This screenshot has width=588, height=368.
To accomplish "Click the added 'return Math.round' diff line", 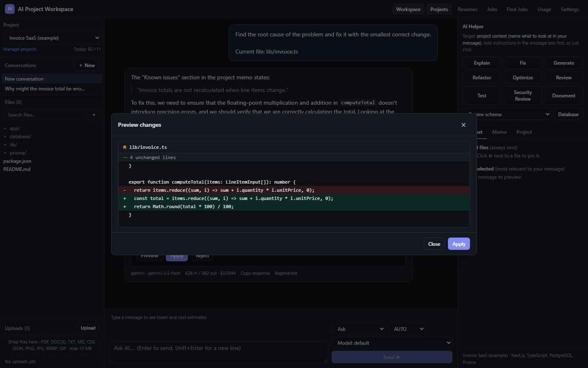I will (294, 206).
